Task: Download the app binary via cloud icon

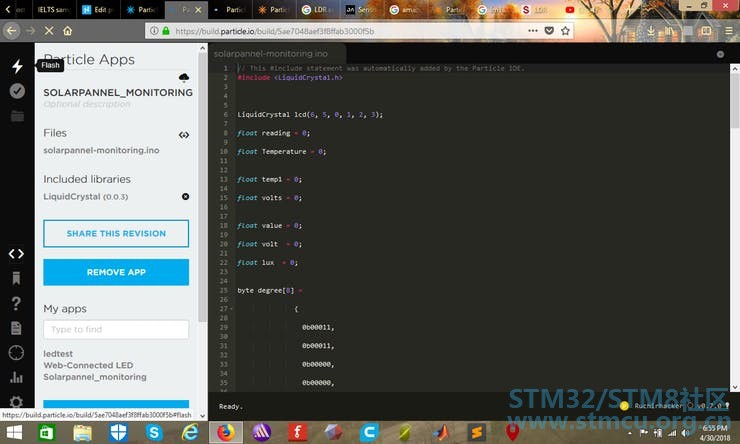Action: click(184, 77)
